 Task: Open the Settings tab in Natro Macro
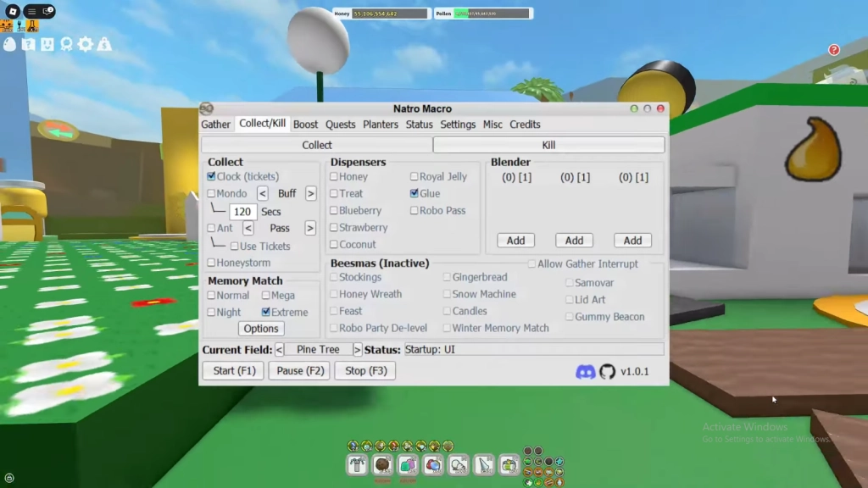pos(458,125)
